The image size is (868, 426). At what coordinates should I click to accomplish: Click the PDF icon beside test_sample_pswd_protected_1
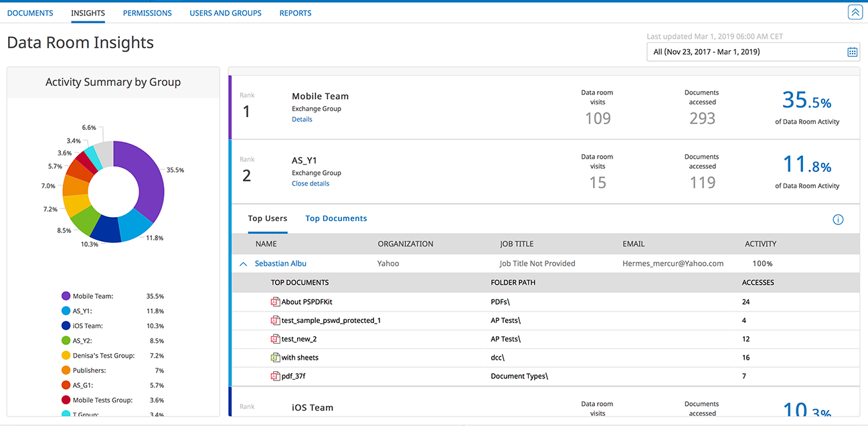point(275,320)
